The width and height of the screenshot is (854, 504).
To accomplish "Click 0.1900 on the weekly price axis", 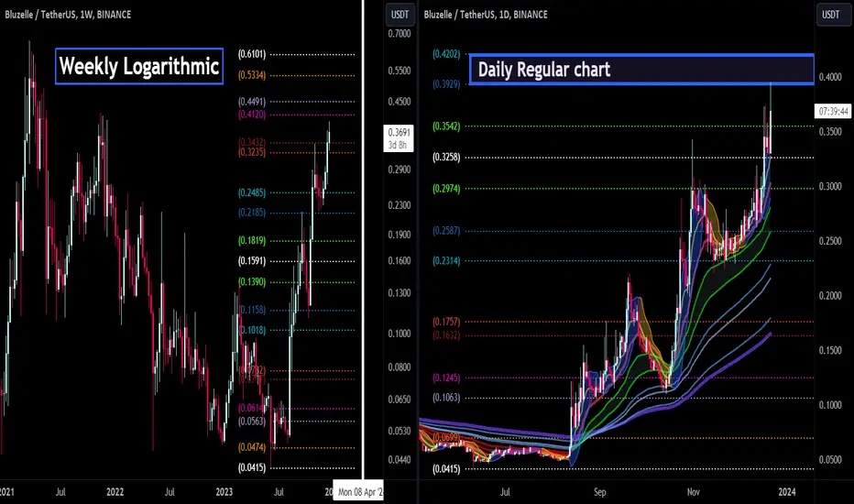I will [400, 235].
